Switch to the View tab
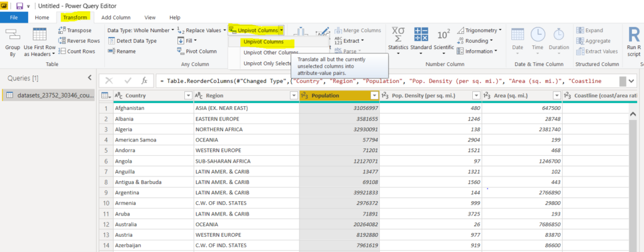This screenshot has width=644, height=252. (x=150, y=17)
